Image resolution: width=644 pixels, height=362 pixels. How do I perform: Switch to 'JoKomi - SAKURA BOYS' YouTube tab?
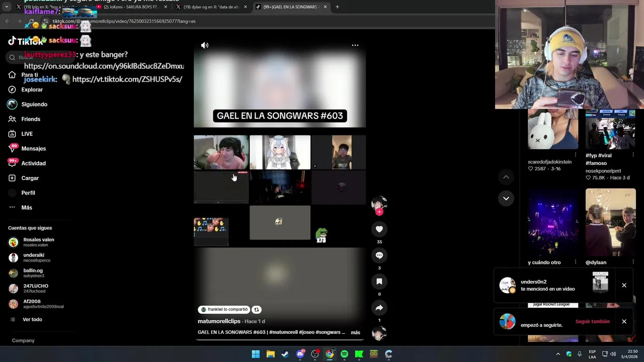[x=132, y=7]
